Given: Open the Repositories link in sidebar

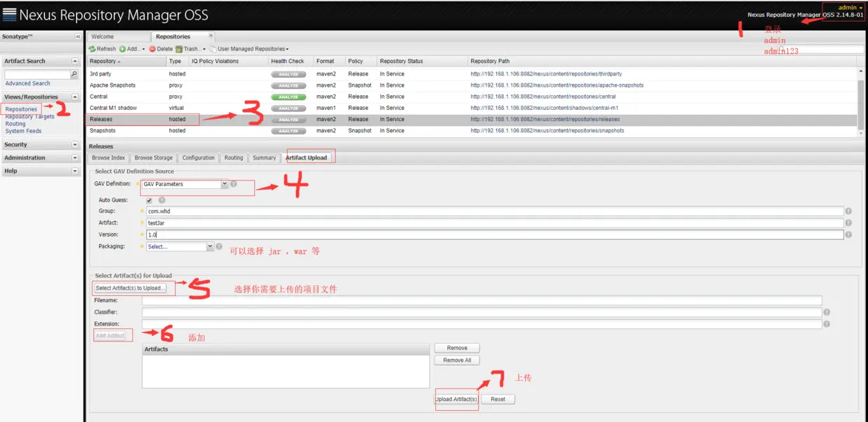Looking at the screenshot, I should coord(21,109).
